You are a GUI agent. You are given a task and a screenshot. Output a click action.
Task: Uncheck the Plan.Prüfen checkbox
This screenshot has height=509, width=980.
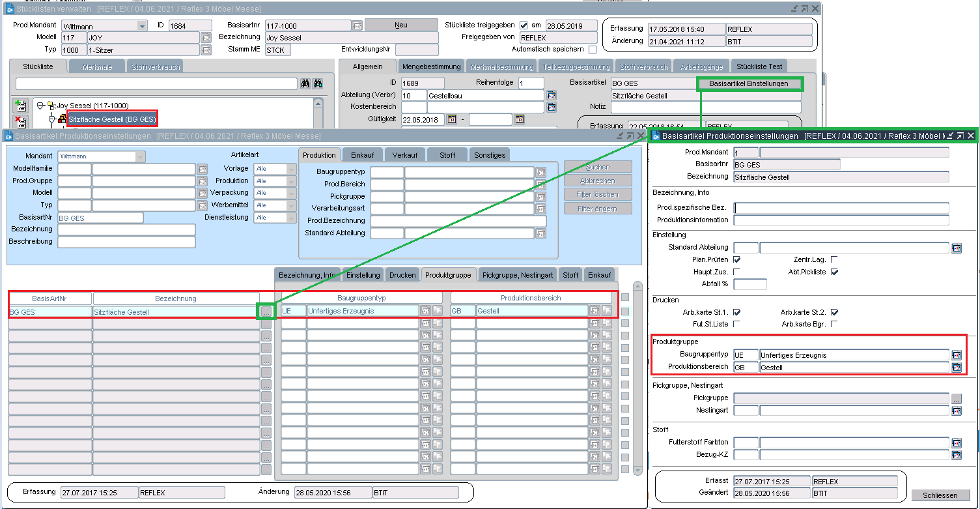pyautogui.click(x=737, y=259)
